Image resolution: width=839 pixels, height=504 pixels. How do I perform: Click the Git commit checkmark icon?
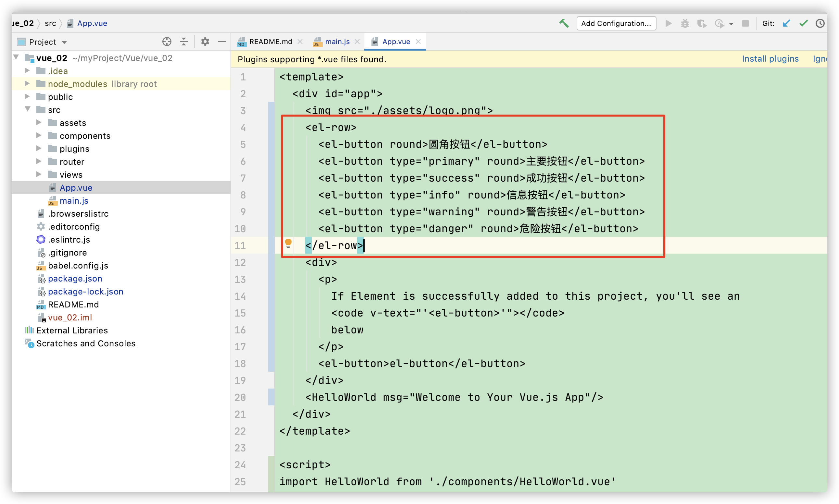(x=803, y=23)
